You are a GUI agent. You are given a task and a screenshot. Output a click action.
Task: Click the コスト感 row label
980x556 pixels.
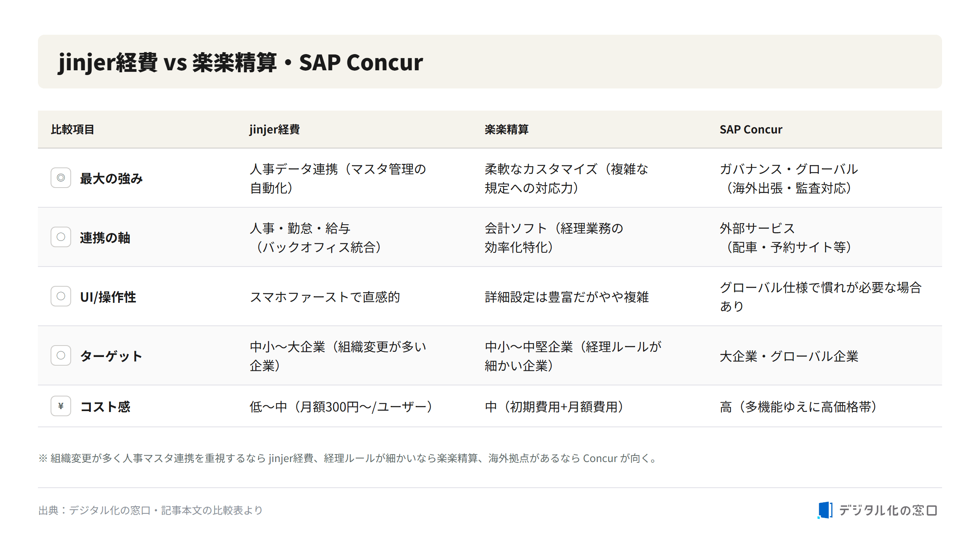[x=105, y=407]
